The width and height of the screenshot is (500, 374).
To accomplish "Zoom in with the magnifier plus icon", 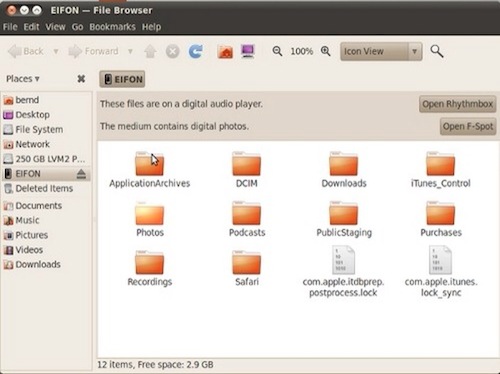I will click(x=326, y=51).
